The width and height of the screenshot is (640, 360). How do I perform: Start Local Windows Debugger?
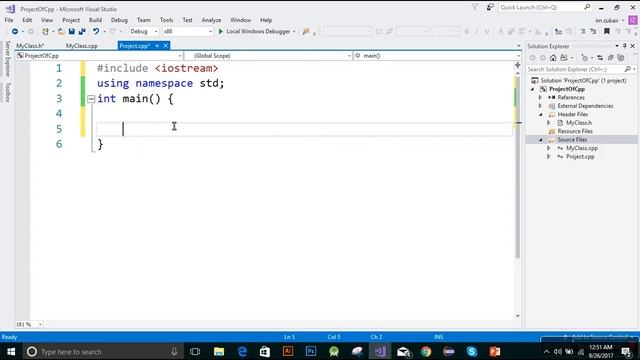(x=254, y=31)
